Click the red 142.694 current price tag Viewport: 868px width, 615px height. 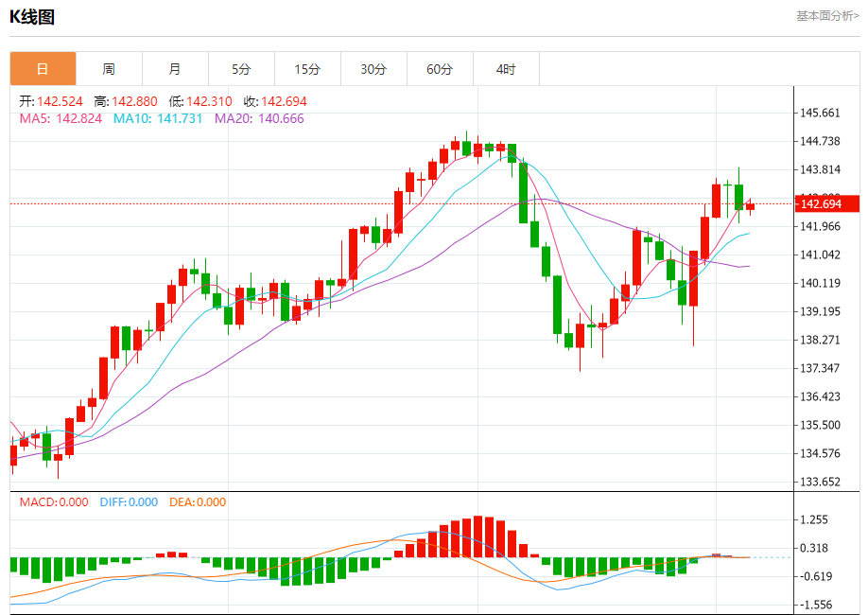[827, 203]
